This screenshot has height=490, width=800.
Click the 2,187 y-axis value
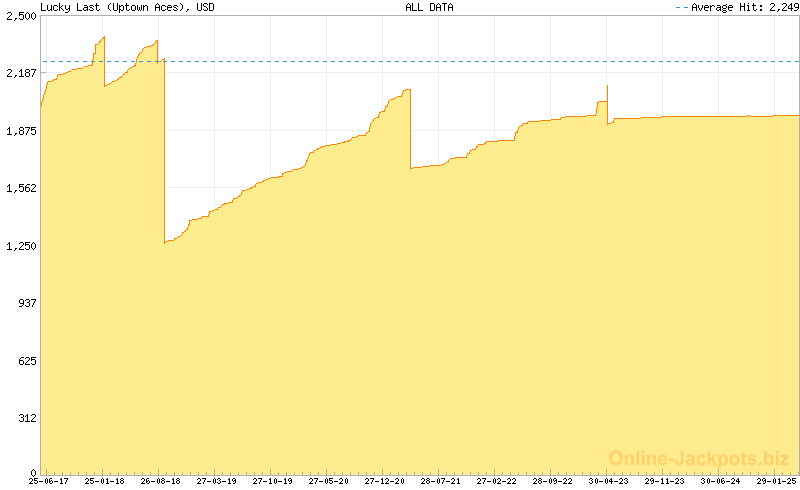point(21,73)
